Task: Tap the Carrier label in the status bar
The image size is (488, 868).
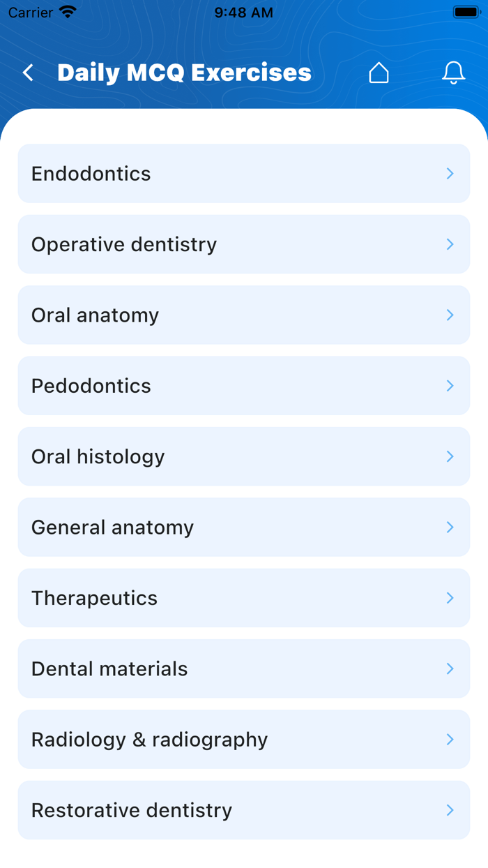Action: (x=28, y=12)
